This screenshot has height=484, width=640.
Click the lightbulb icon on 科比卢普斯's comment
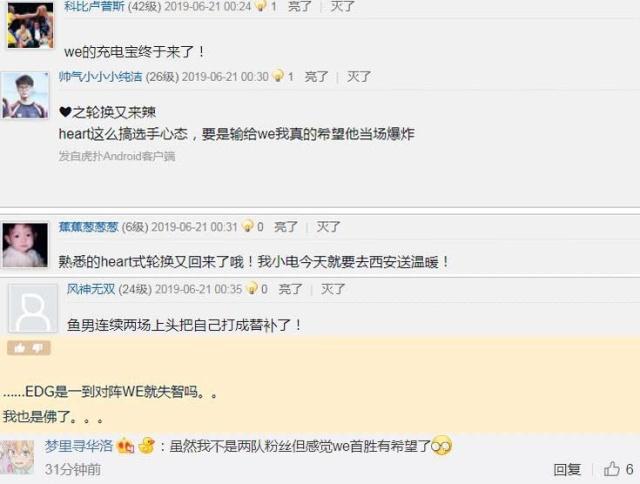260,6
